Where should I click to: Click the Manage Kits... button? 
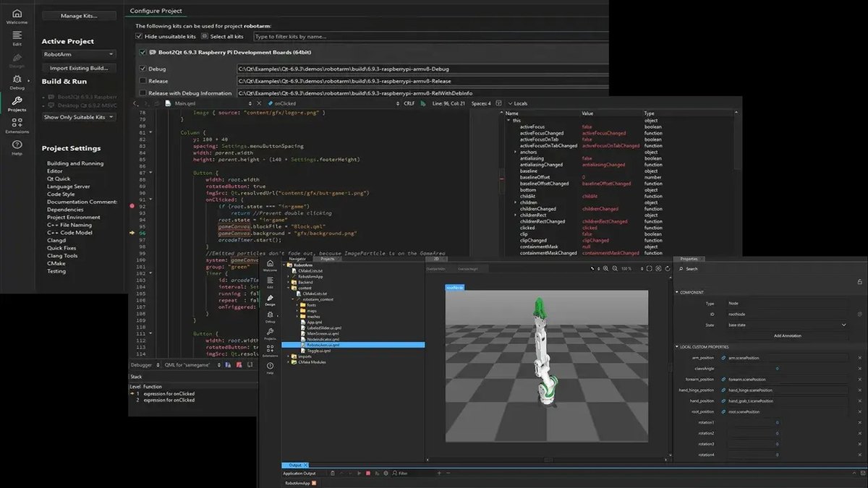[79, 15]
